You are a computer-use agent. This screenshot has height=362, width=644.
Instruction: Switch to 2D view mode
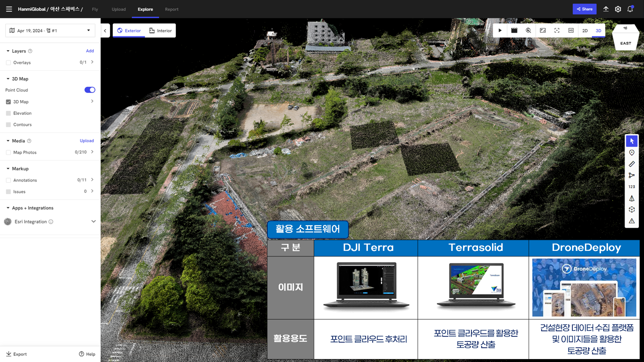coord(585,31)
